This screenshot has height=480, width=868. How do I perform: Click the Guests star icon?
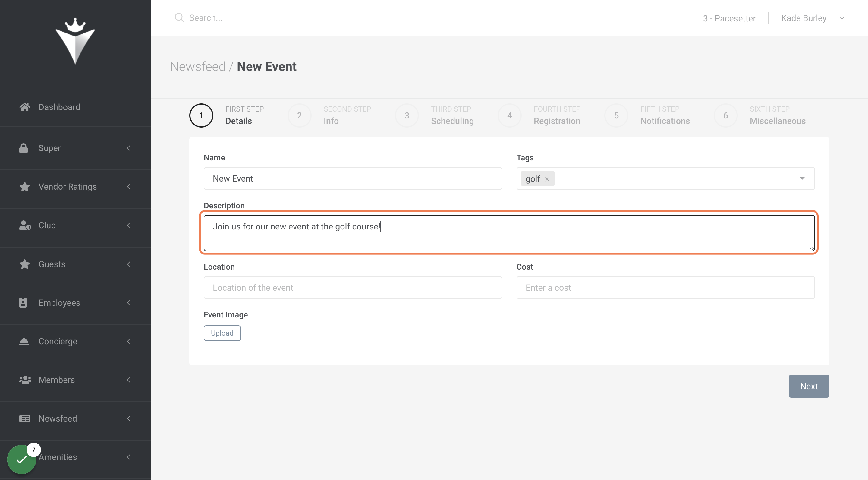click(x=25, y=264)
